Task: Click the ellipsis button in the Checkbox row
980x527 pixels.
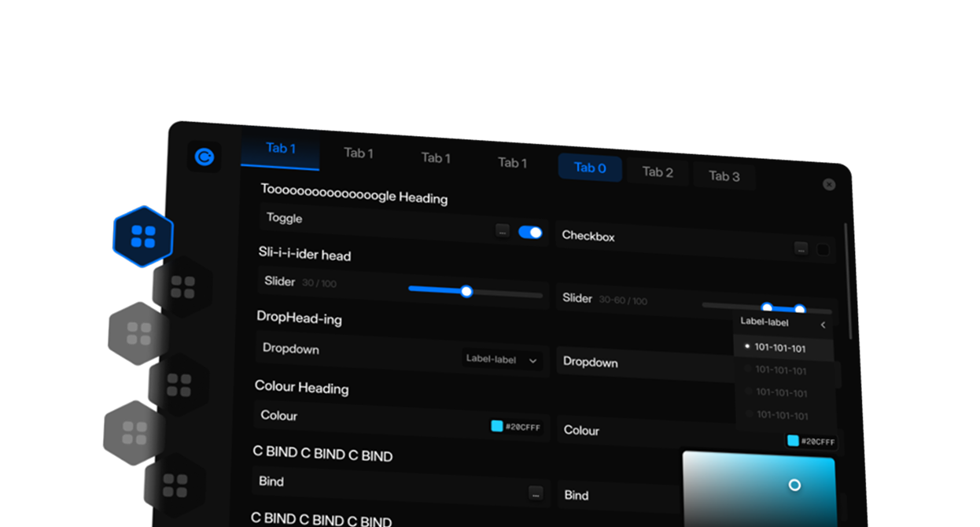Action: (x=801, y=249)
